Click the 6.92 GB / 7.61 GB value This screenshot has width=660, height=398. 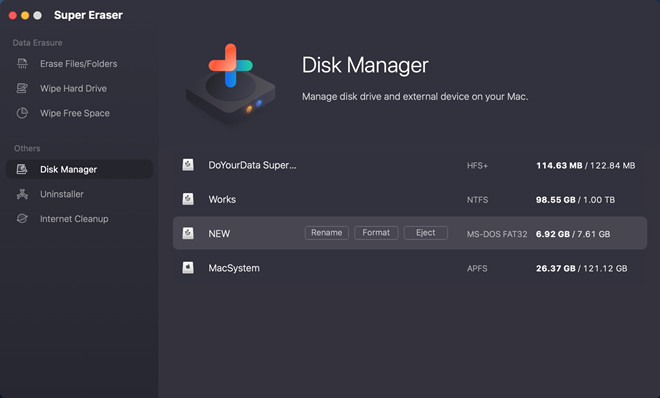[573, 234]
